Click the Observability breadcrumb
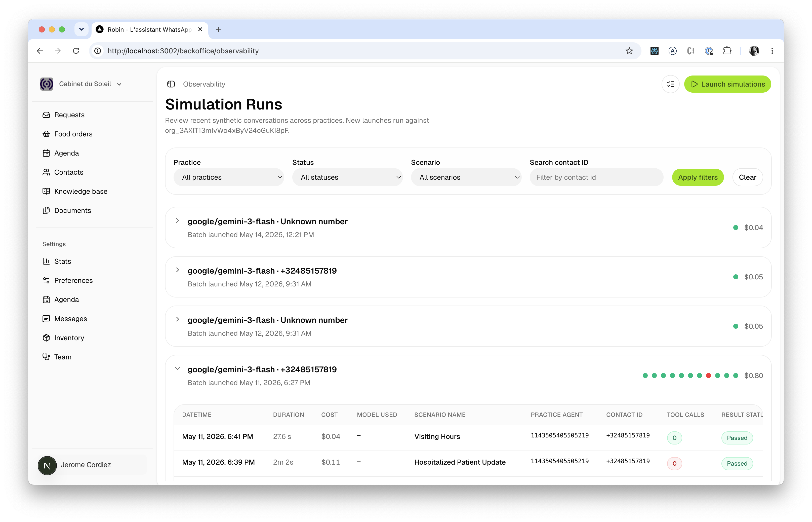This screenshot has width=812, height=522. coord(204,84)
